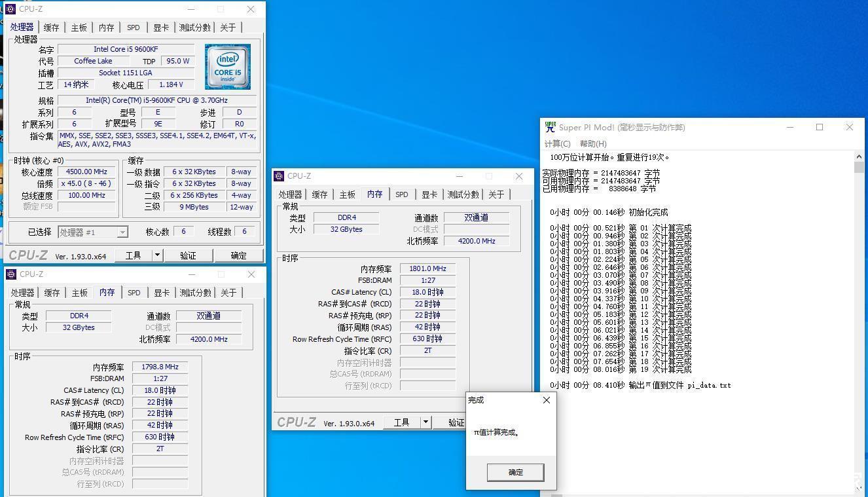This screenshot has width=868, height=497.
Task: Click the Intel Core i5 logo image
Action: click(228, 67)
